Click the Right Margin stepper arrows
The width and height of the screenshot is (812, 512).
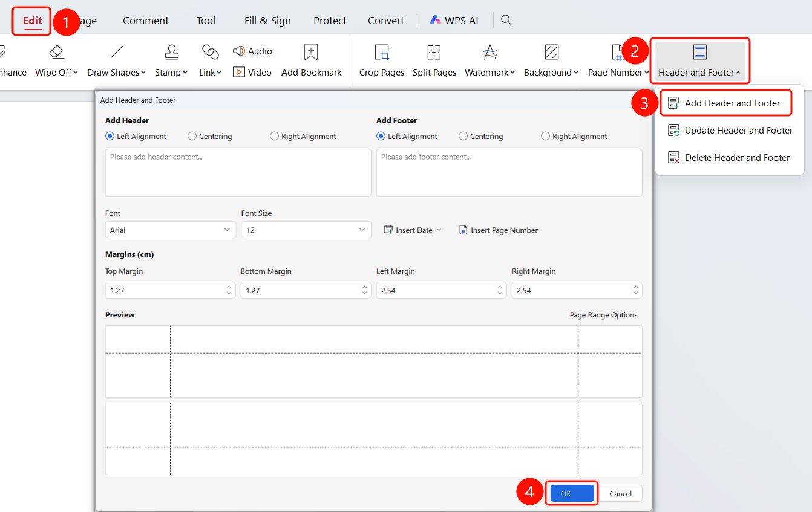pyautogui.click(x=636, y=290)
